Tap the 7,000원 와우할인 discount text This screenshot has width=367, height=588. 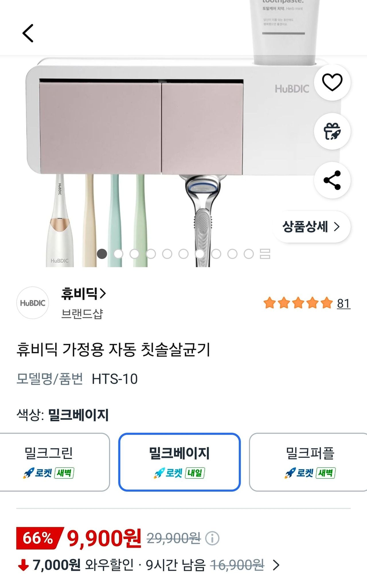tap(83, 565)
